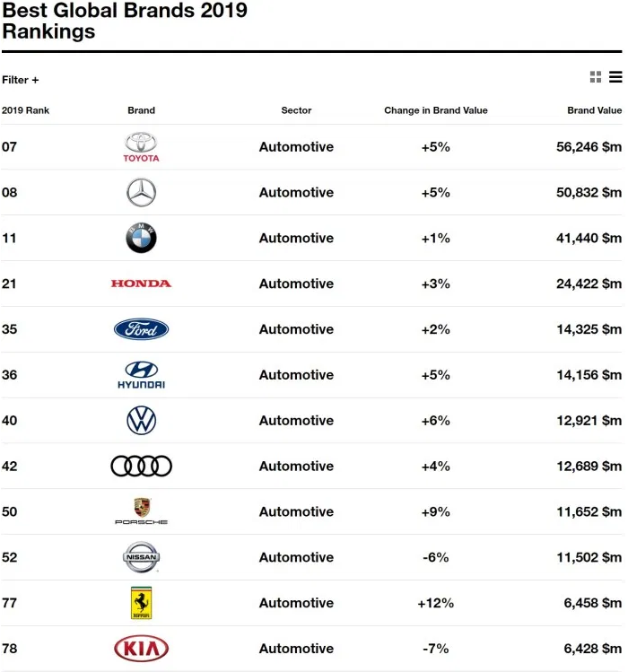Click the Hyundai brand logo
The image size is (628, 672).
[x=141, y=375]
